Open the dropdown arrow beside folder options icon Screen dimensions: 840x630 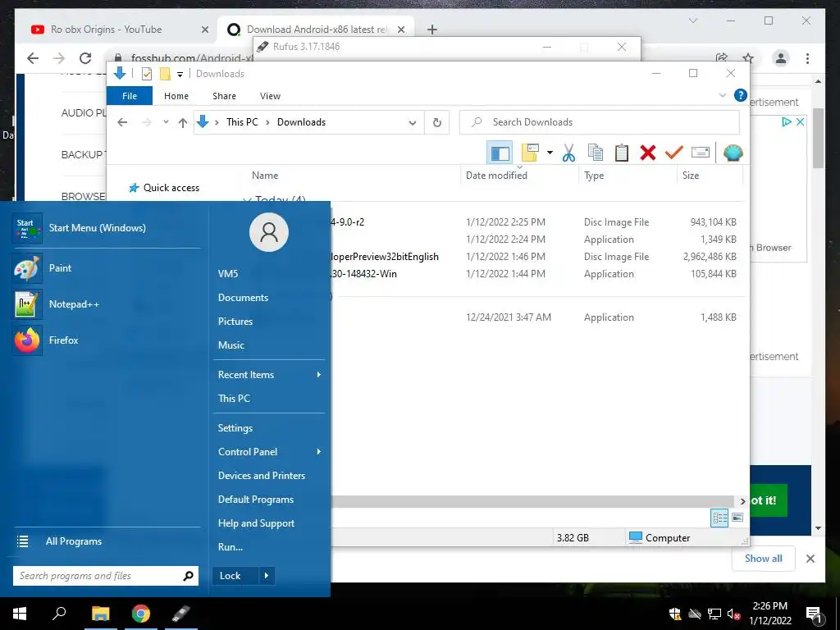tap(550, 153)
